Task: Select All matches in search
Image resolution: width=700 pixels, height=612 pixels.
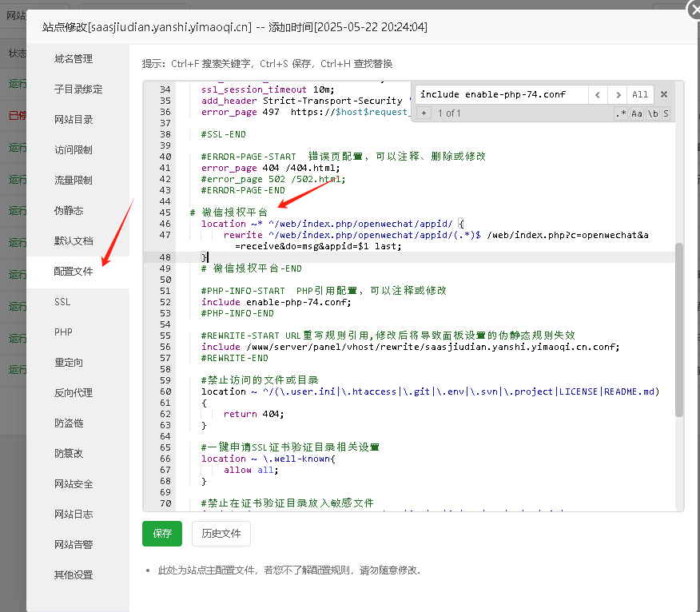Action: tap(640, 94)
